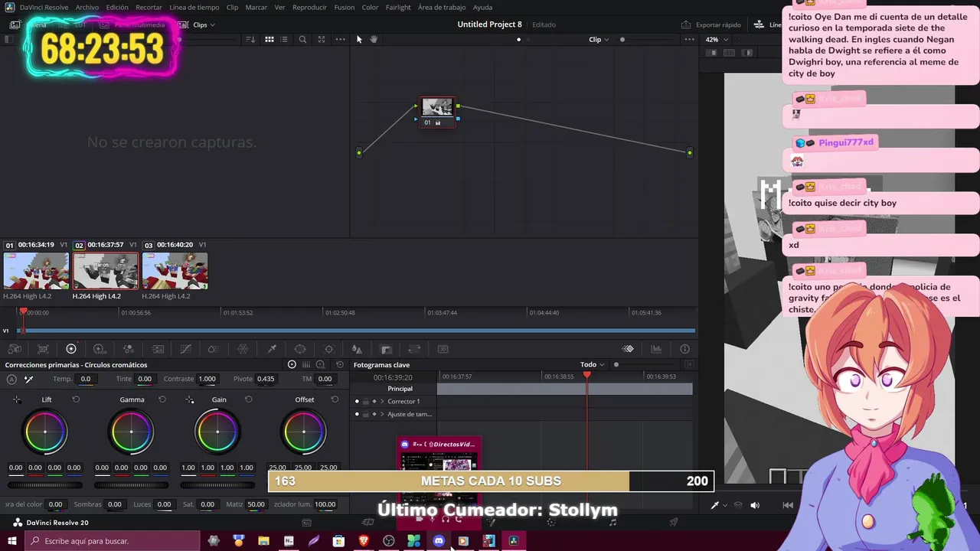Select the hand pan tool
Image resolution: width=980 pixels, height=551 pixels.
(x=374, y=39)
